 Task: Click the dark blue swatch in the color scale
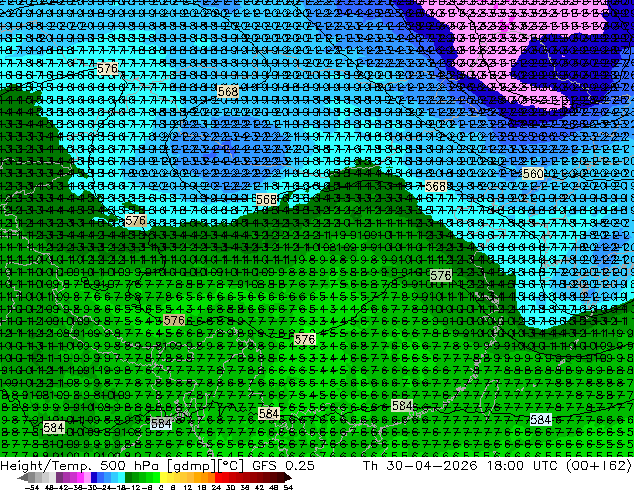tap(94, 477)
